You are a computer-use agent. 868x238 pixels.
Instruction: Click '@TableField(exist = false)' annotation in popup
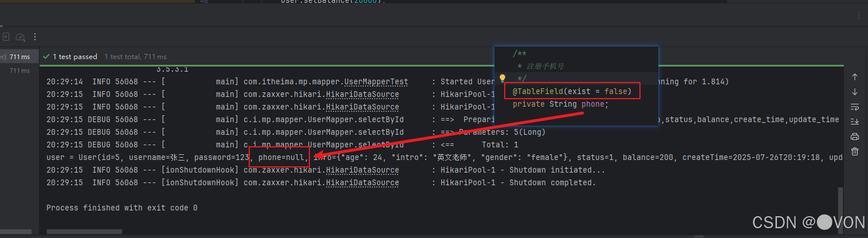tap(572, 91)
